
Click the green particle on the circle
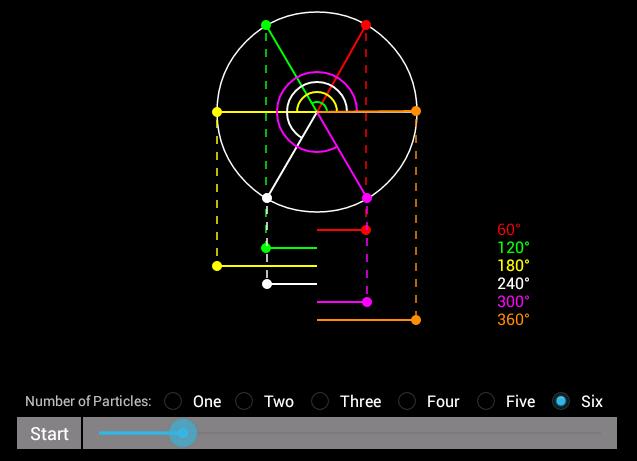[266, 25]
